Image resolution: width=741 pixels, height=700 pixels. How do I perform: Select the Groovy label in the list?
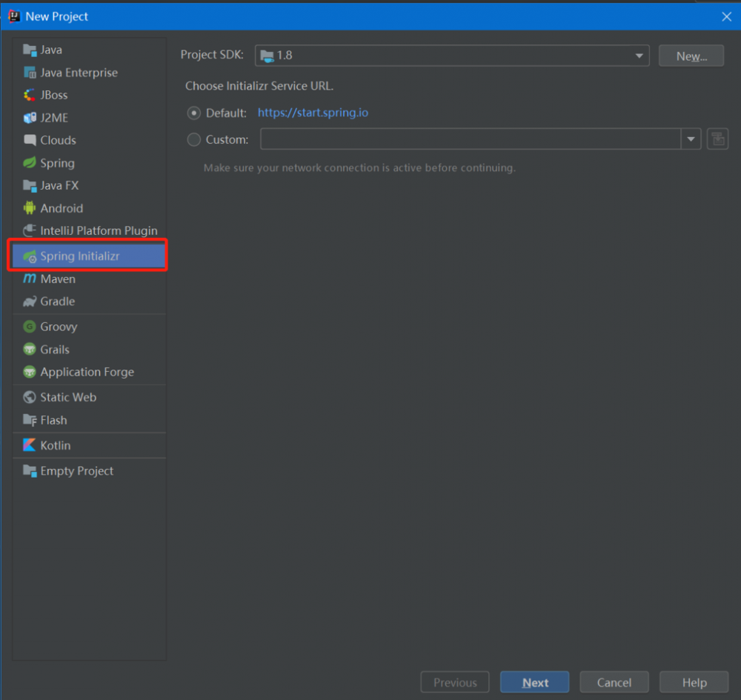[x=59, y=327]
